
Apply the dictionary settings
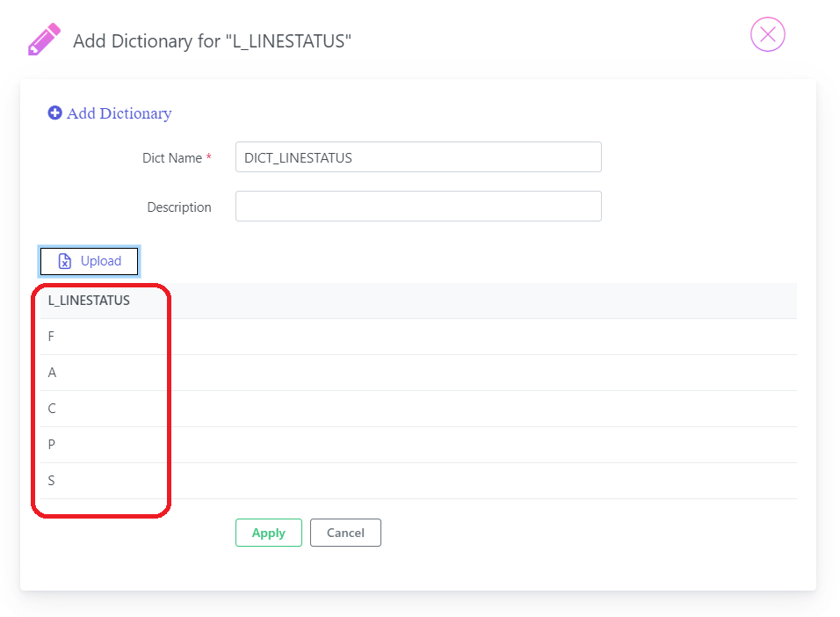[x=268, y=533]
